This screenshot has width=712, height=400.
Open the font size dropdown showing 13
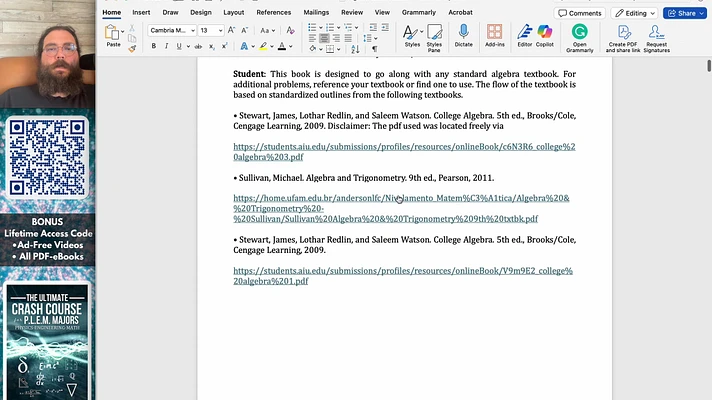pos(220,30)
